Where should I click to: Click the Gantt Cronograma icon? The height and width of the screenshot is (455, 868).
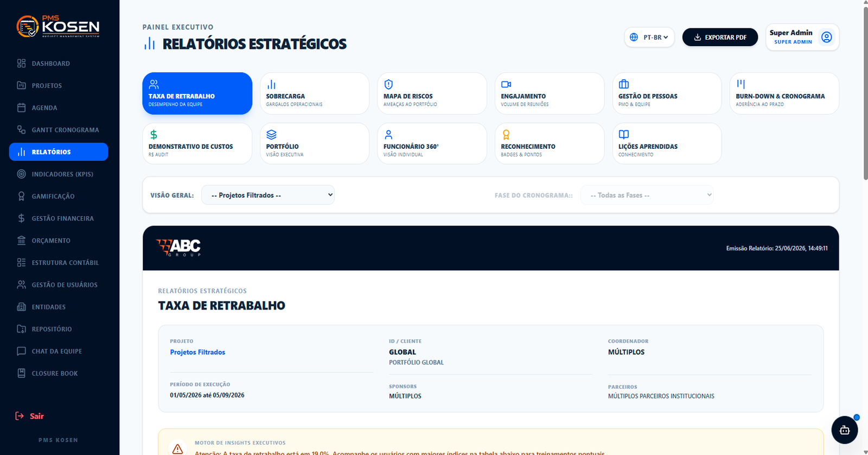(21, 130)
